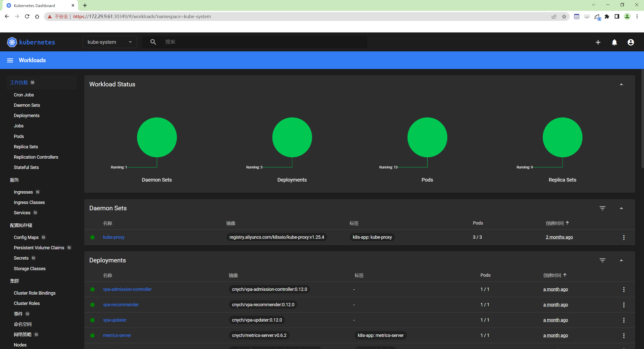644x349 pixels.
Task: Select Cron Jobs in sidebar
Action: pos(24,95)
